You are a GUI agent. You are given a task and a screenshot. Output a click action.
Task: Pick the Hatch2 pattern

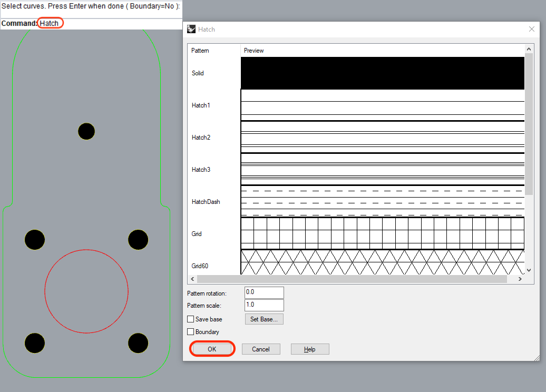coord(201,138)
